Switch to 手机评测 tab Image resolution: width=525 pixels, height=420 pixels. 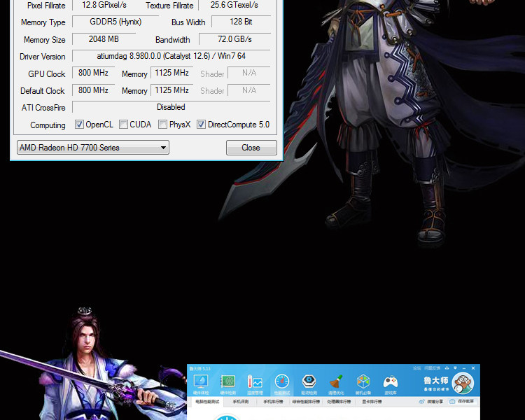tap(240, 401)
